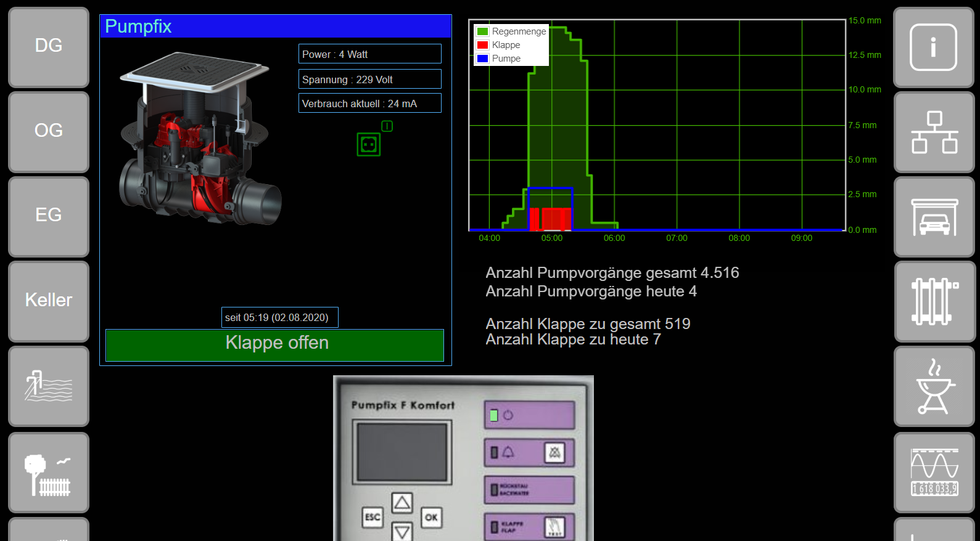Open the garage car icon page
Screen dimensions: 980x541
pyautogui.click(x=934, y=216)
